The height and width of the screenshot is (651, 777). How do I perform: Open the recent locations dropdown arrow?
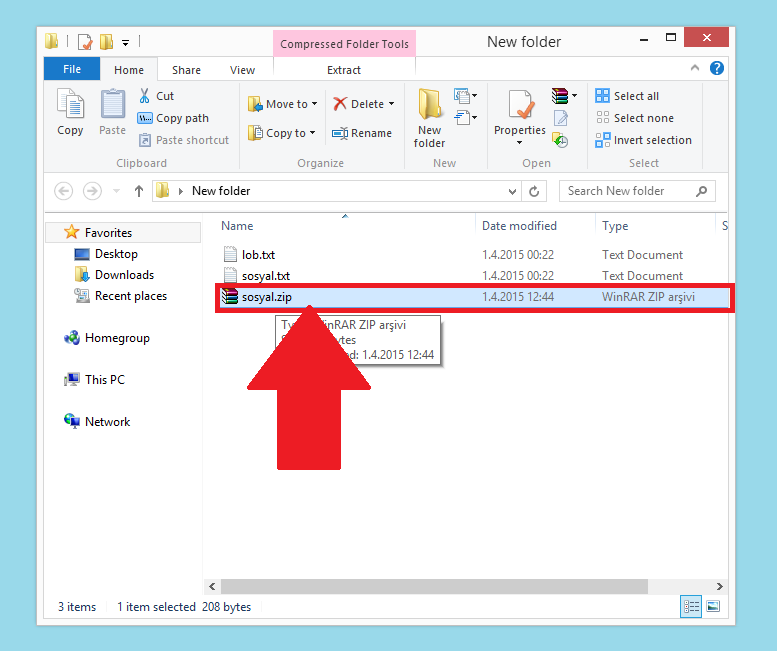[116, 191]
